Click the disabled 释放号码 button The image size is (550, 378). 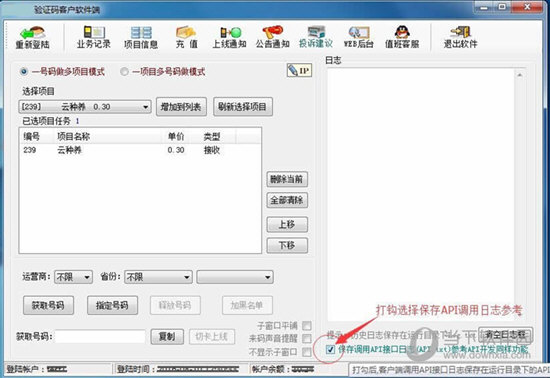pos(175,305)
